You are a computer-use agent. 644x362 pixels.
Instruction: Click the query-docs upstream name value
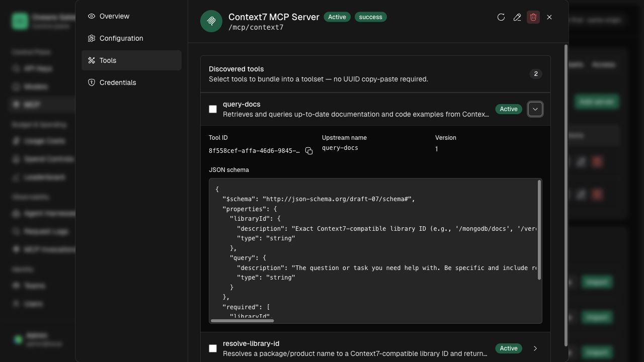[x=340, y=148]
